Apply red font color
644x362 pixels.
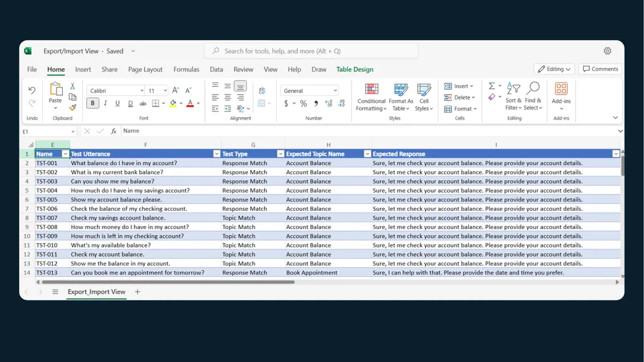click(x=190, y=103)
